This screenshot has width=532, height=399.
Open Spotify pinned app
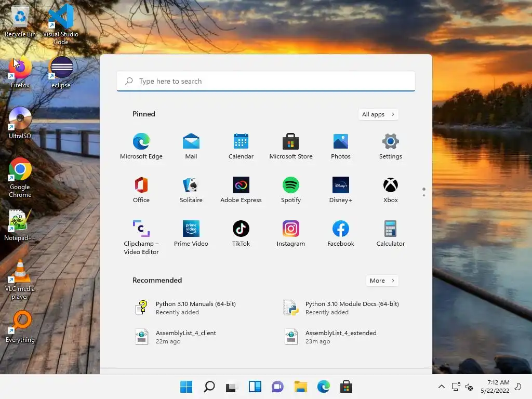291,190
